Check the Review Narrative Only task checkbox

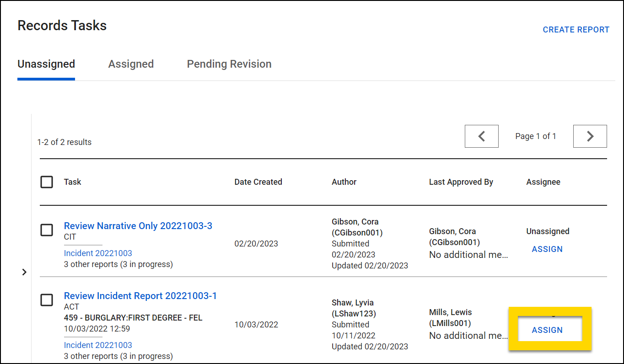46,230
